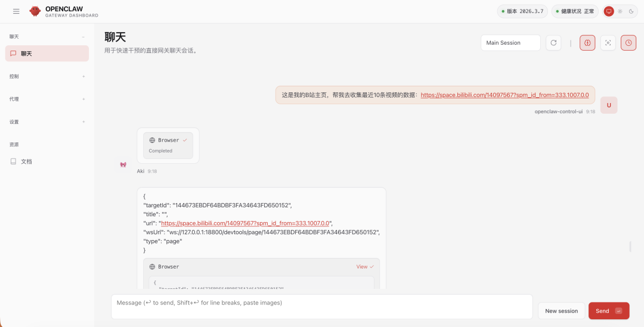This screenshot has width=644, height=327.
Task: Click globe icon in Completed Browser card
Action: click(x=152, y=141)
